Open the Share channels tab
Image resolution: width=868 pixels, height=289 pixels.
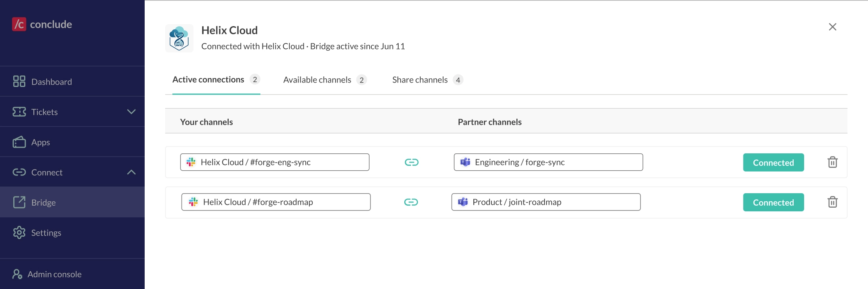coord(428,80)
